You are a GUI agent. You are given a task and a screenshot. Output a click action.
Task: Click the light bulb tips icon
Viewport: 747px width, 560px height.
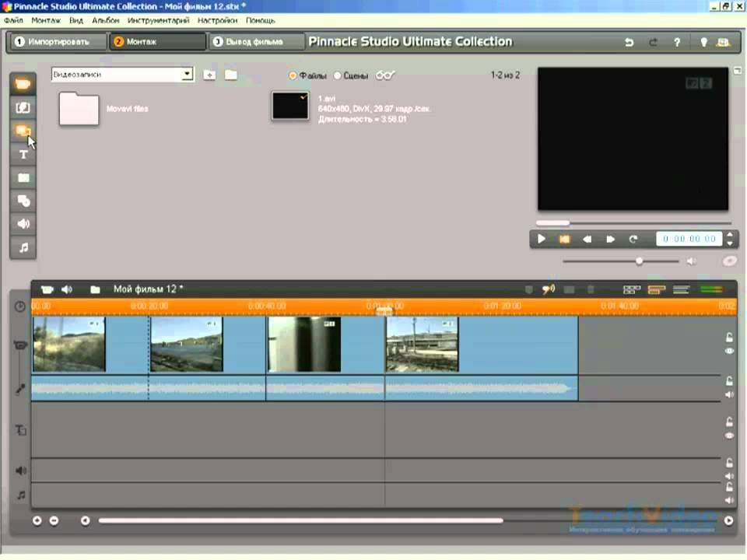pos(703,42)
